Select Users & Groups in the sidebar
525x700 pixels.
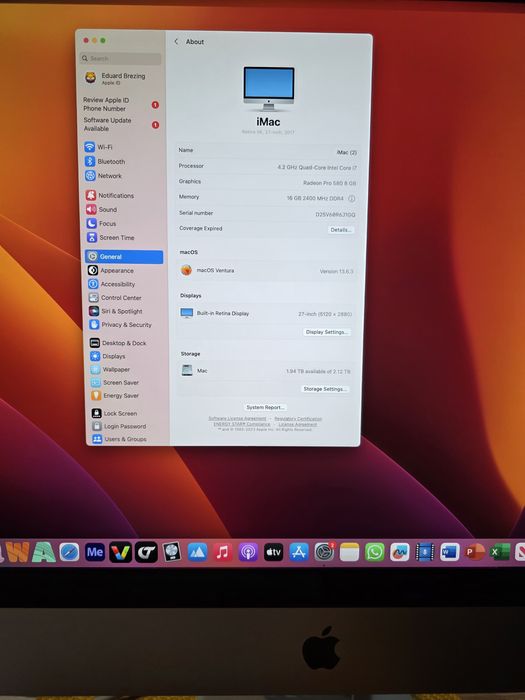(x=120, y=439)
